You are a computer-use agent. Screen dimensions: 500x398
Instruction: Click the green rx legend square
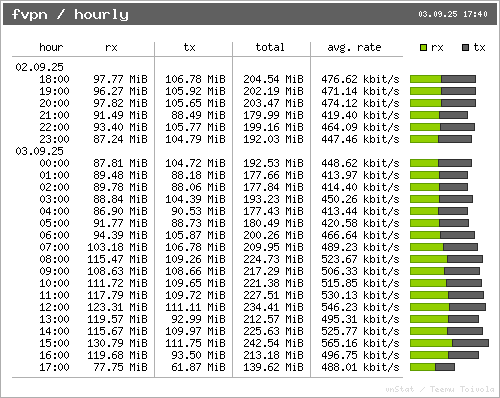423,47
